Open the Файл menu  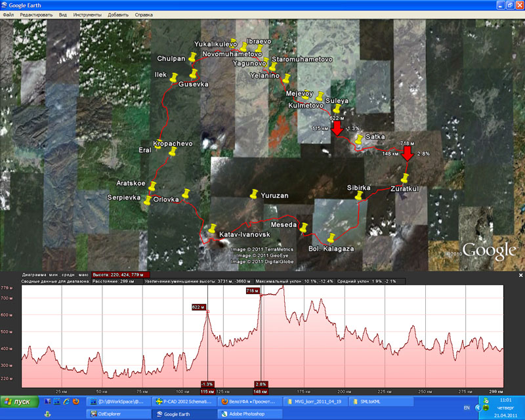(x=9, y=14)
